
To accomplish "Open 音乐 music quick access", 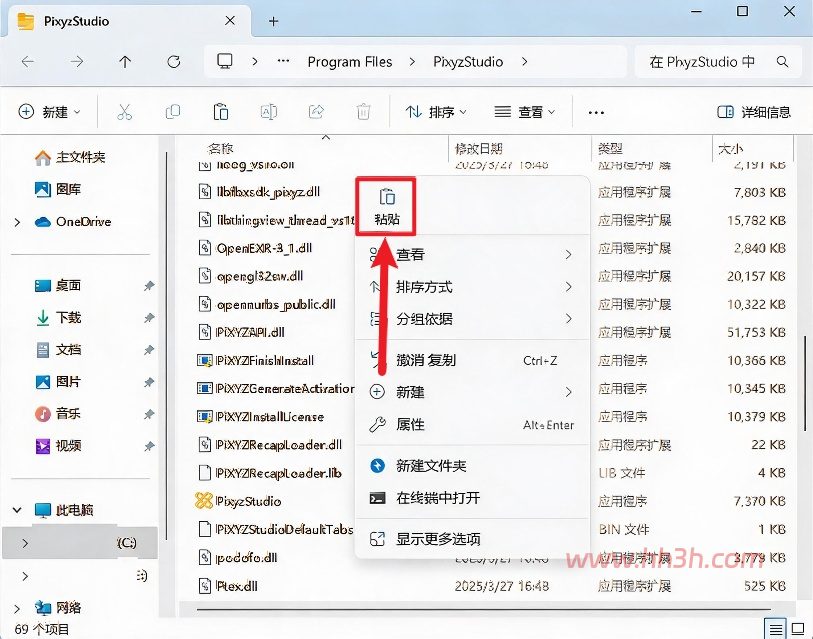I will point(58,414).
